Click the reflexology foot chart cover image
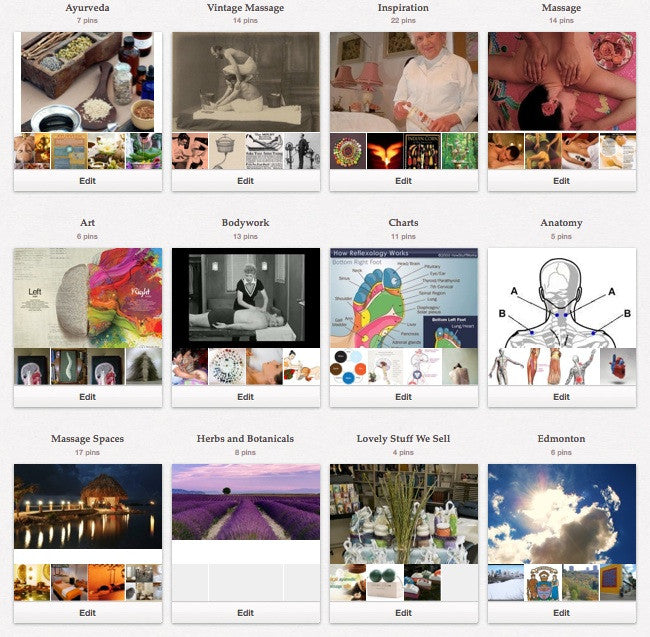The image size is (650, 637). 403,298
